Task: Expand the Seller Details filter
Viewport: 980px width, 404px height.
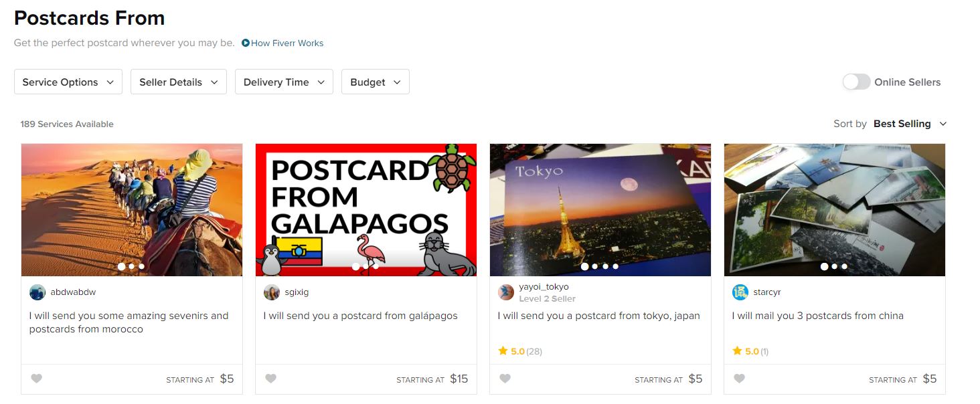Action: coord(179,82)
